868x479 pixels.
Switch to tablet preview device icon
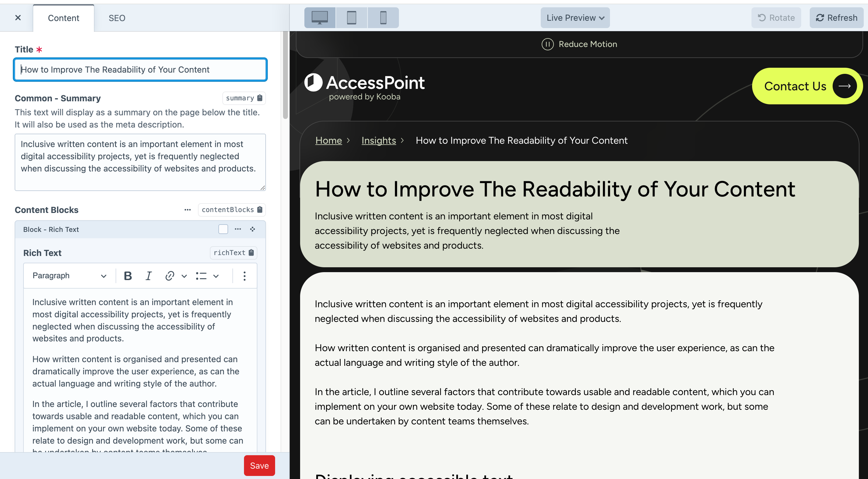tap(351, 17)
